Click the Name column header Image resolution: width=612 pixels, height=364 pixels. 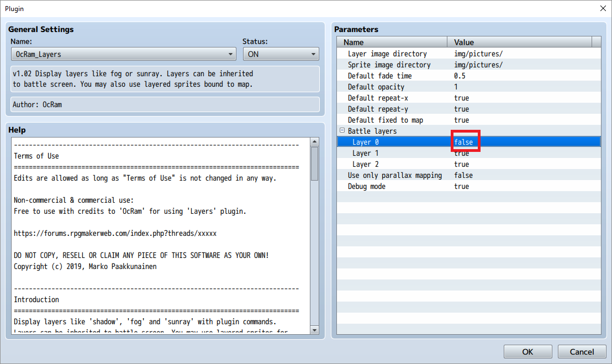coord(392,42)
